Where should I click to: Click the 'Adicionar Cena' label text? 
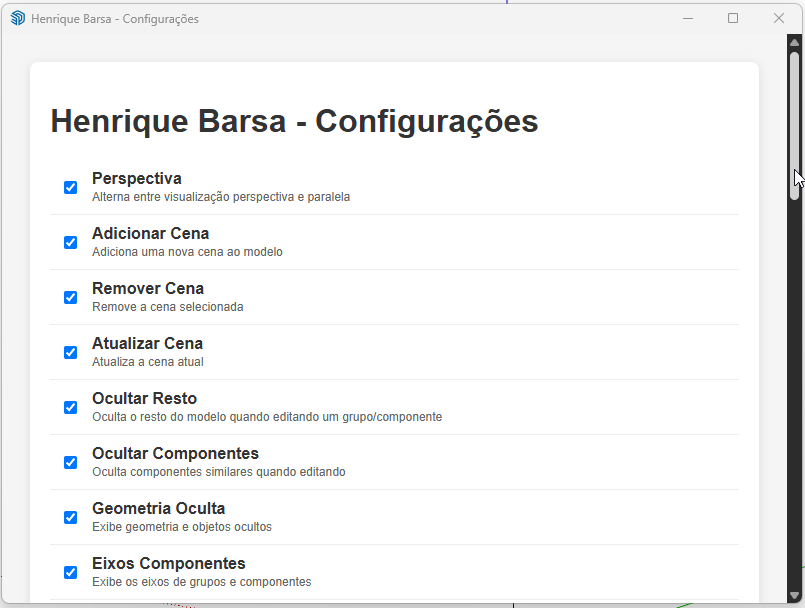coord(150,233)
